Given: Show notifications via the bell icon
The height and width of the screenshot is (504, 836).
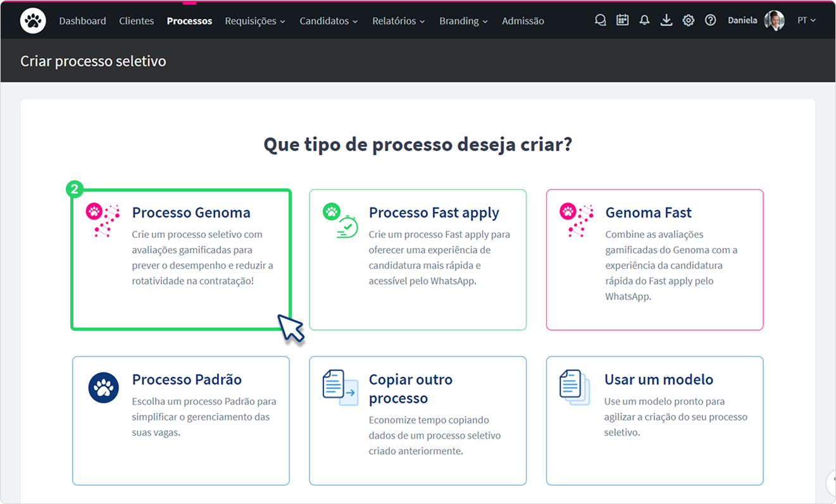Looking at the screenshot, I should [x=644, y=20].
